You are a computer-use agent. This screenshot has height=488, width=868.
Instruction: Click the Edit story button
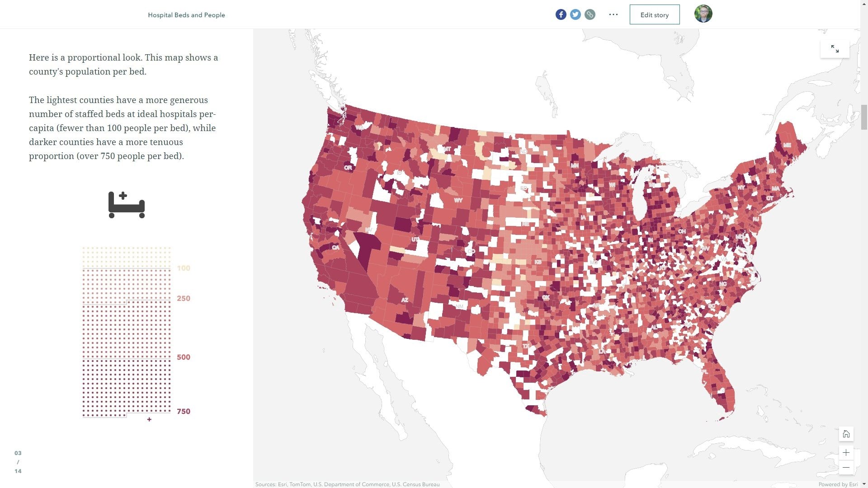pos(654,14)
